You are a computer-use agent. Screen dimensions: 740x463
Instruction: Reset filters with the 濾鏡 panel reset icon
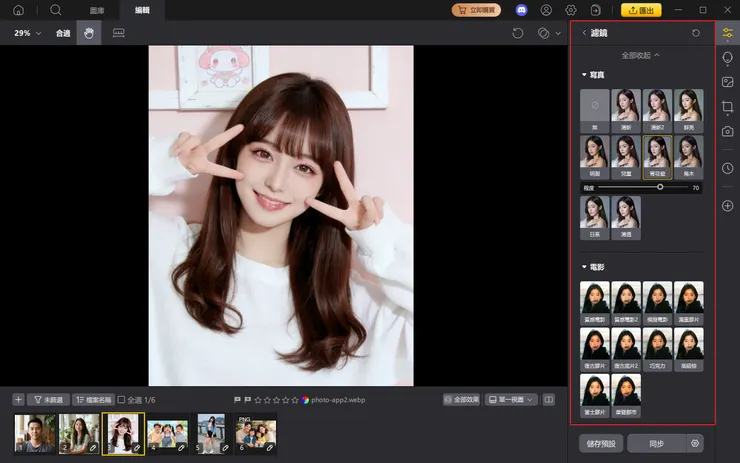click(696, 33)
